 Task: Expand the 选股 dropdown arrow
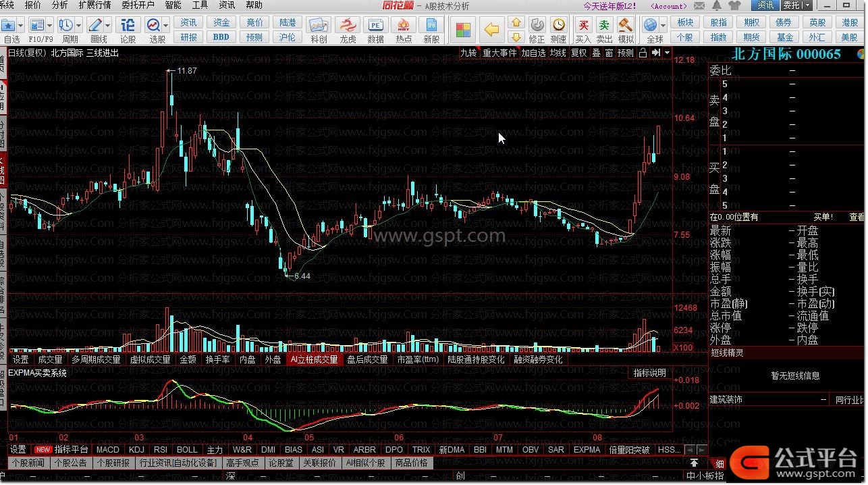(x=166, y=26)
